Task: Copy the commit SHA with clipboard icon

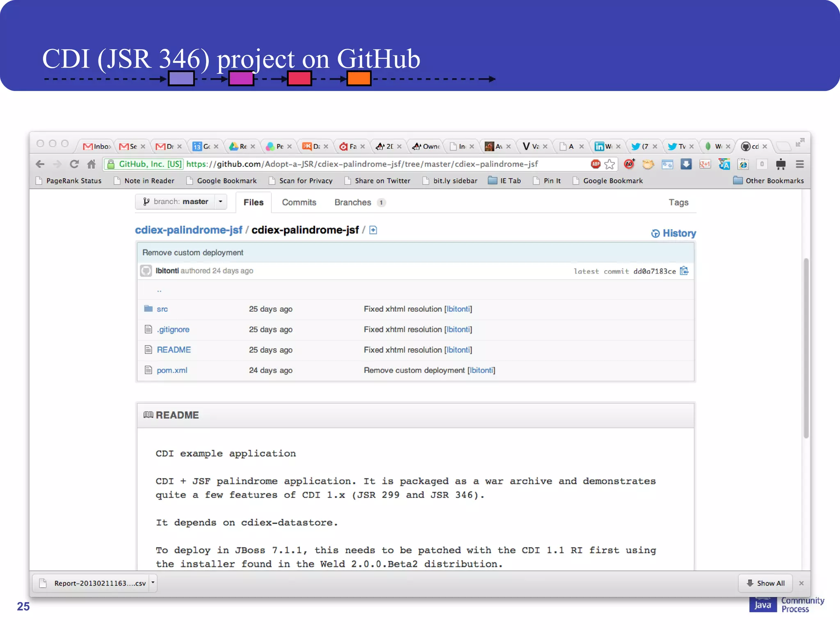Action: (x=684, y=271)
